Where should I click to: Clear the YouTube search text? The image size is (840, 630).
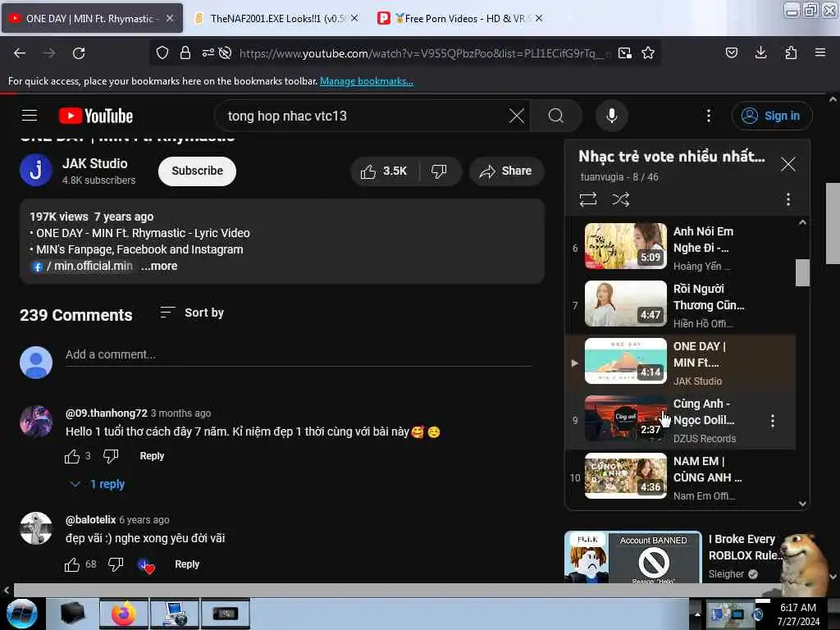[x=517, y=116]
